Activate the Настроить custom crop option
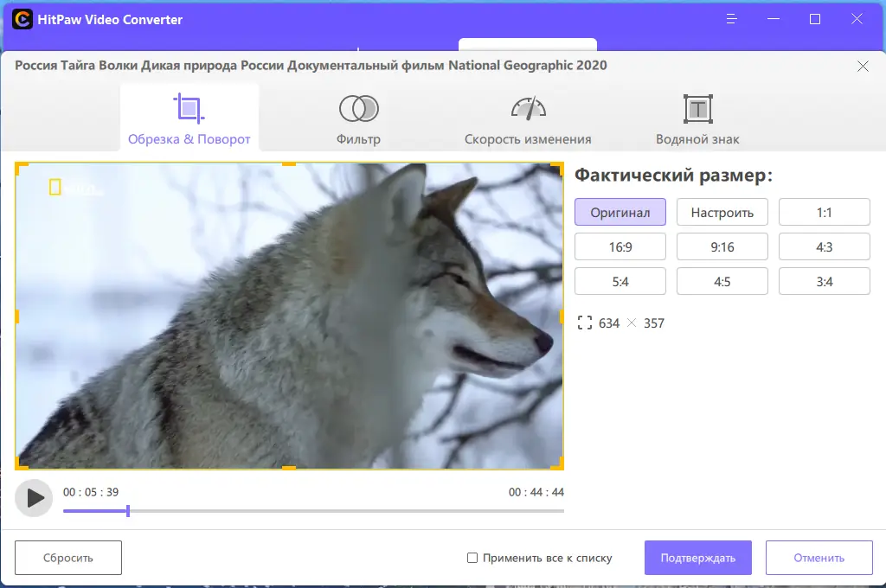Screen dimensions: 886x588 coord(722,212)
